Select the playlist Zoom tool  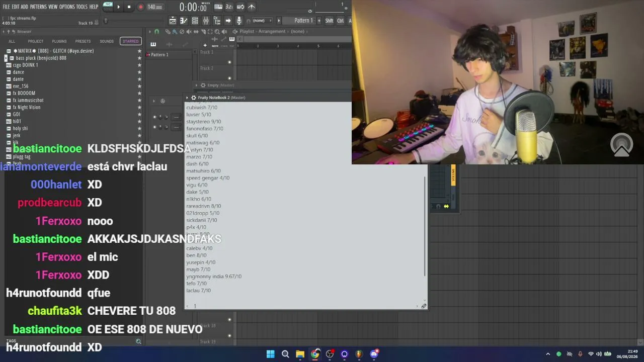coord(217,32)
